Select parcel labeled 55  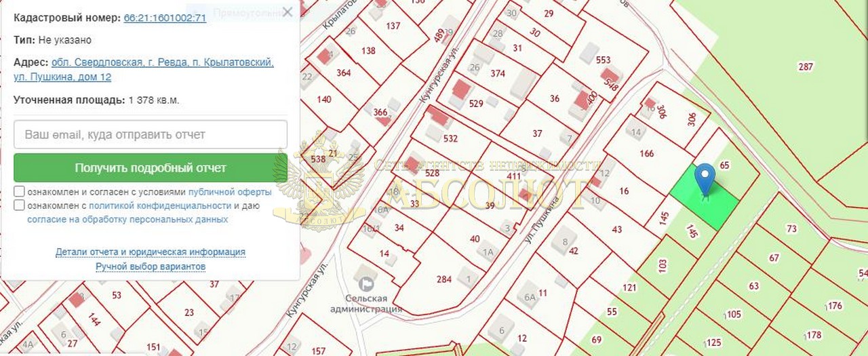(612, 311)
